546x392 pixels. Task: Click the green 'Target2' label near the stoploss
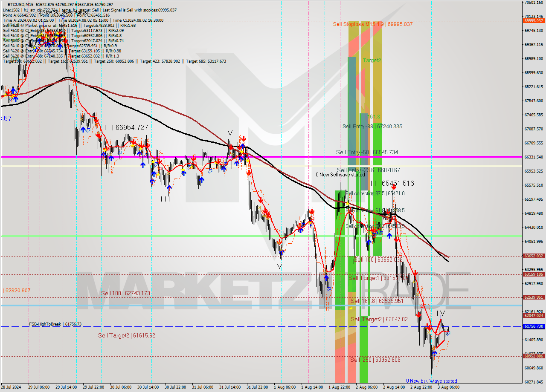click(x=372, y=61)
